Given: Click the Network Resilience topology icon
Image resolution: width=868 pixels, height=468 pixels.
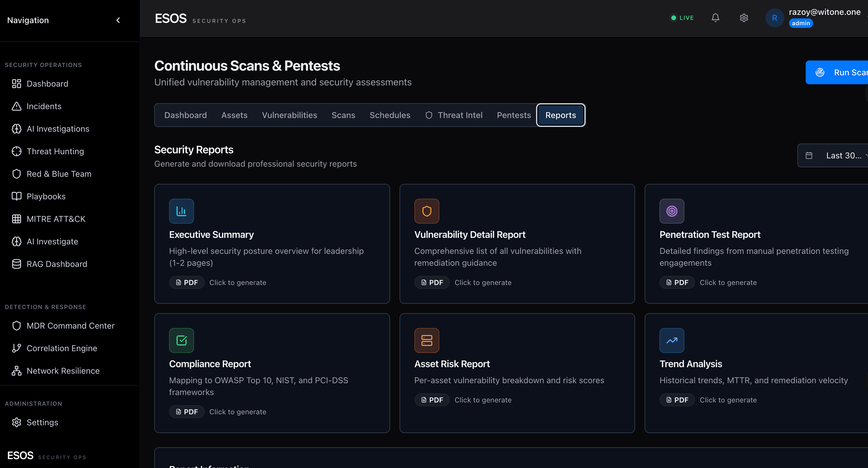Looking at the screenshot, I should click(17, 371).
